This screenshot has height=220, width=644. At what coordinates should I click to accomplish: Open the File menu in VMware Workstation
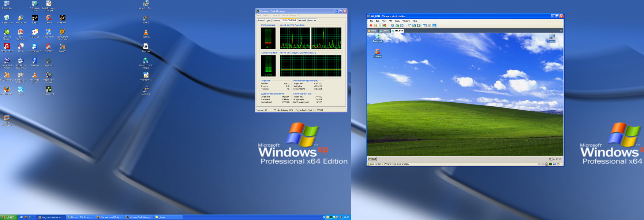click(x=371, y=21)
